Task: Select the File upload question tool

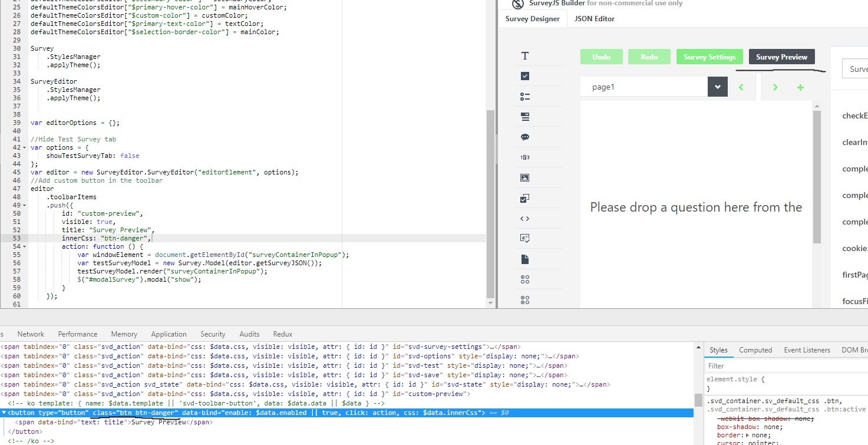Action: tap(524, 258)
